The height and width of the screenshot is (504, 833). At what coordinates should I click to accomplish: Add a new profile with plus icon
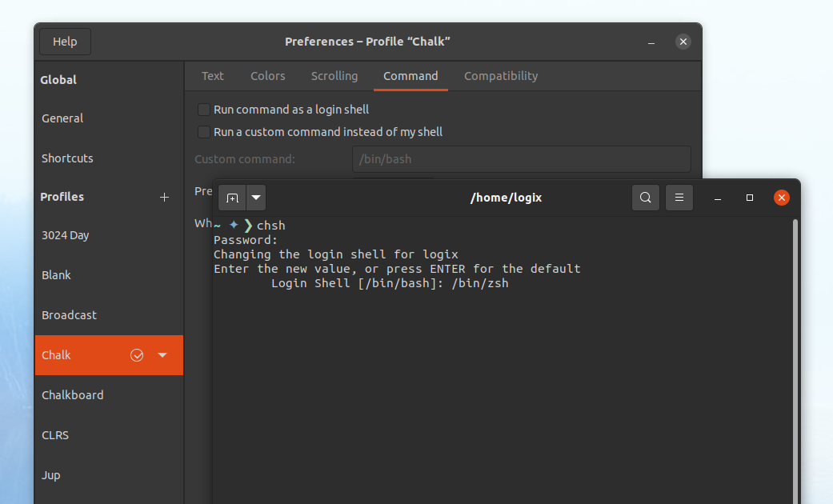[165, 197]
